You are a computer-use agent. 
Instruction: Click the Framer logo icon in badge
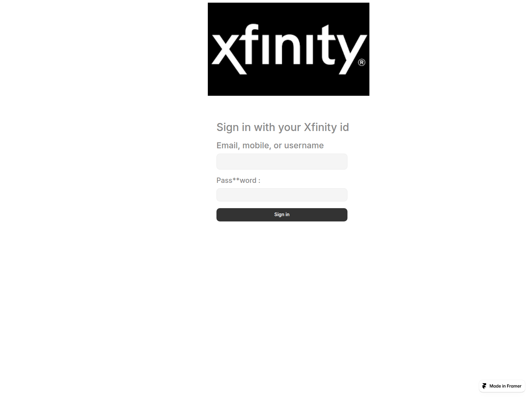click(x=484, y=386)
